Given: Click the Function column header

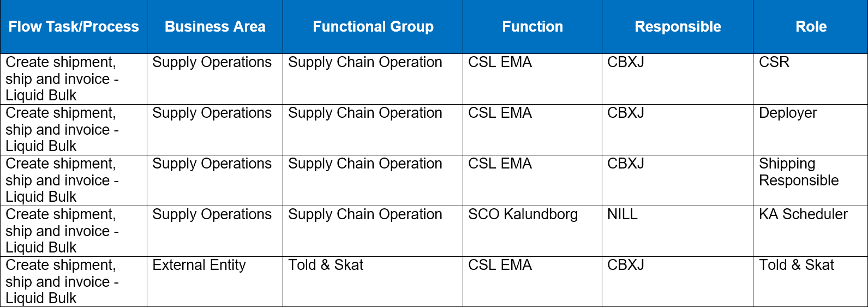Looking at the screenshot, I should (532, 27).
